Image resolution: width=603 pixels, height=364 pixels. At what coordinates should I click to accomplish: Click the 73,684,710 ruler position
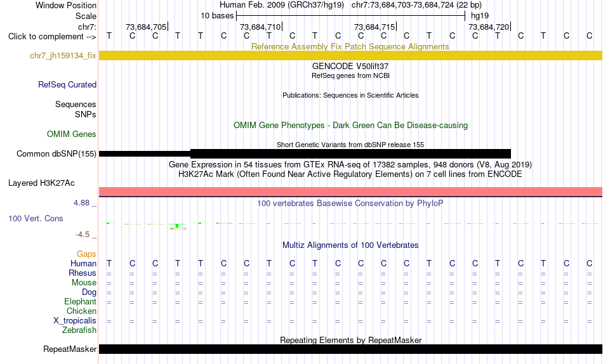pos(260,27)
